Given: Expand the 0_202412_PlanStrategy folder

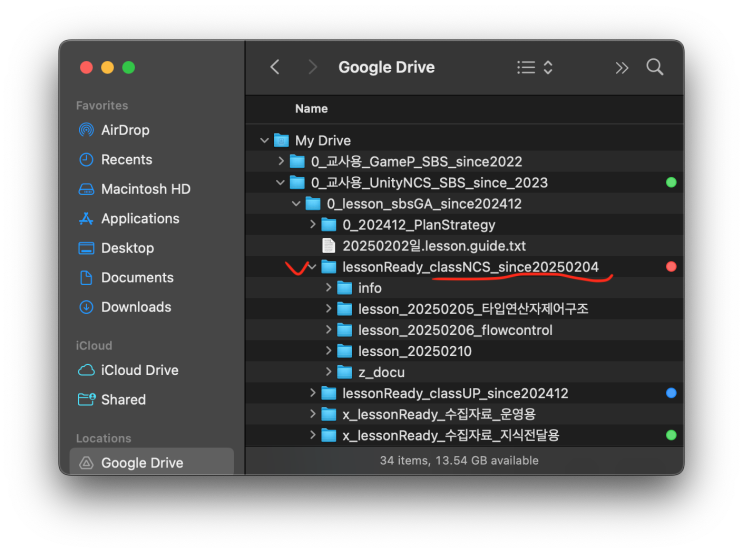Looking at the screenshot, I should tap(313, 224).
